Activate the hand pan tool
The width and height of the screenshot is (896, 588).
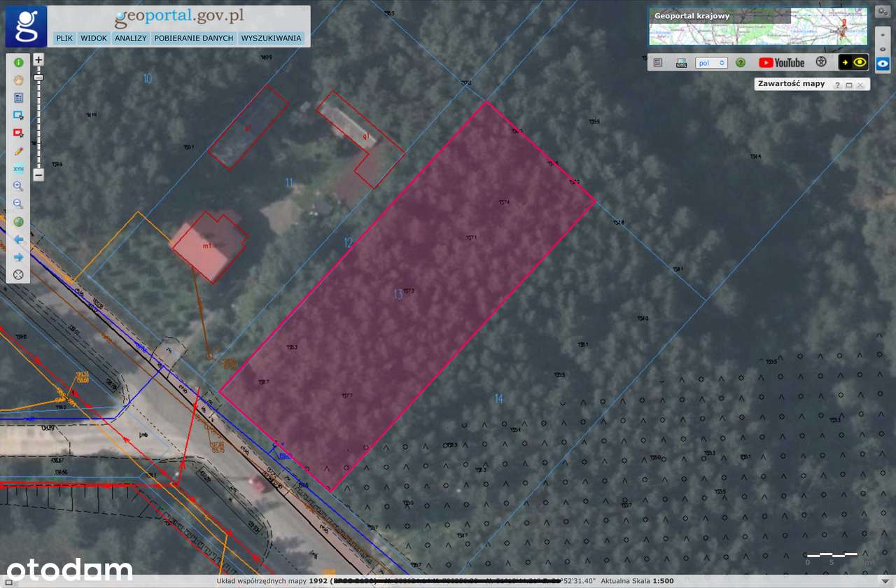[18, 80]
